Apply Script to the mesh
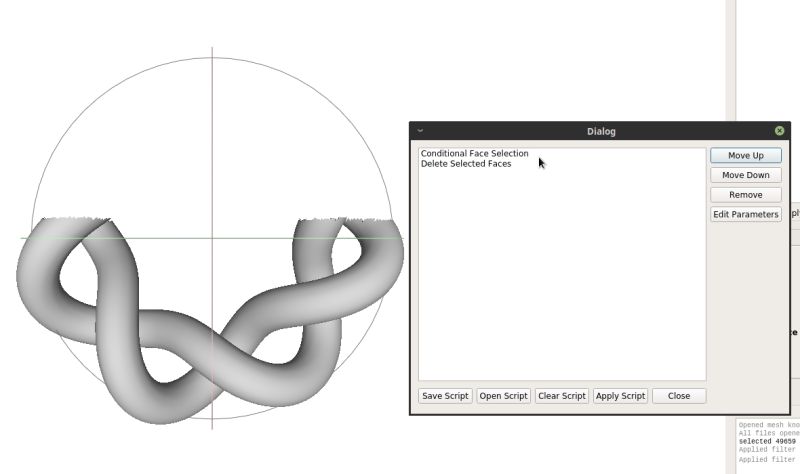 620,396
